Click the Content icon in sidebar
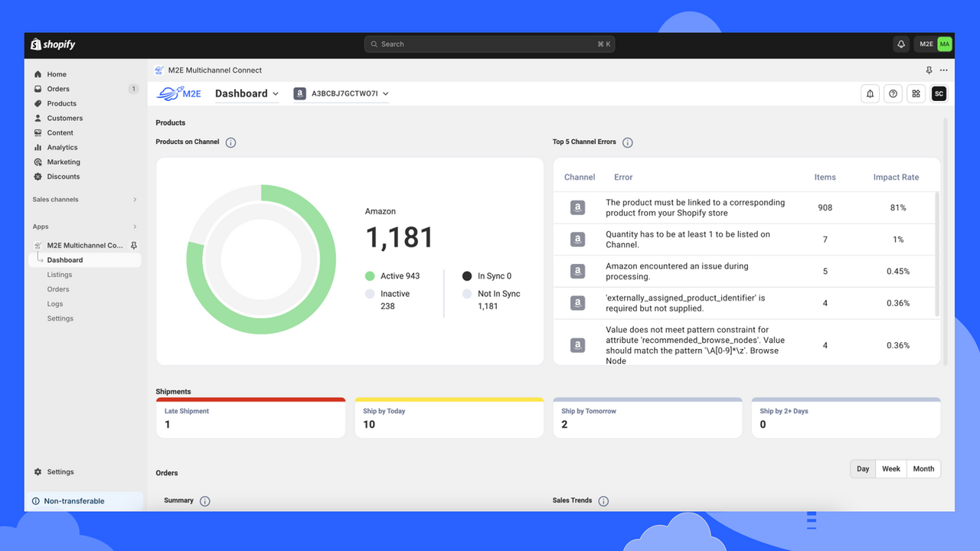This screenshot has width=980, height=551. pos(38,132)
